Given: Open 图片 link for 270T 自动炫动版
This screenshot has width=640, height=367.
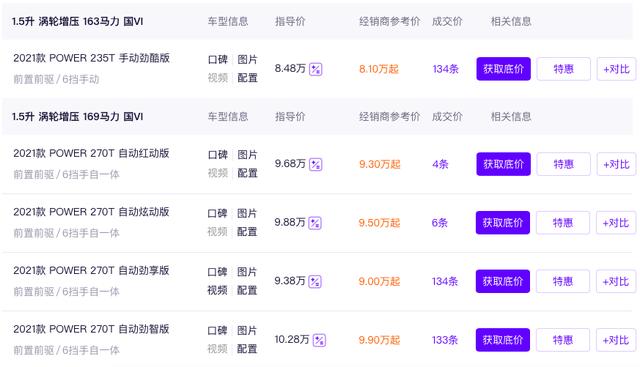Looking at the screenshot, I should 247,214.
